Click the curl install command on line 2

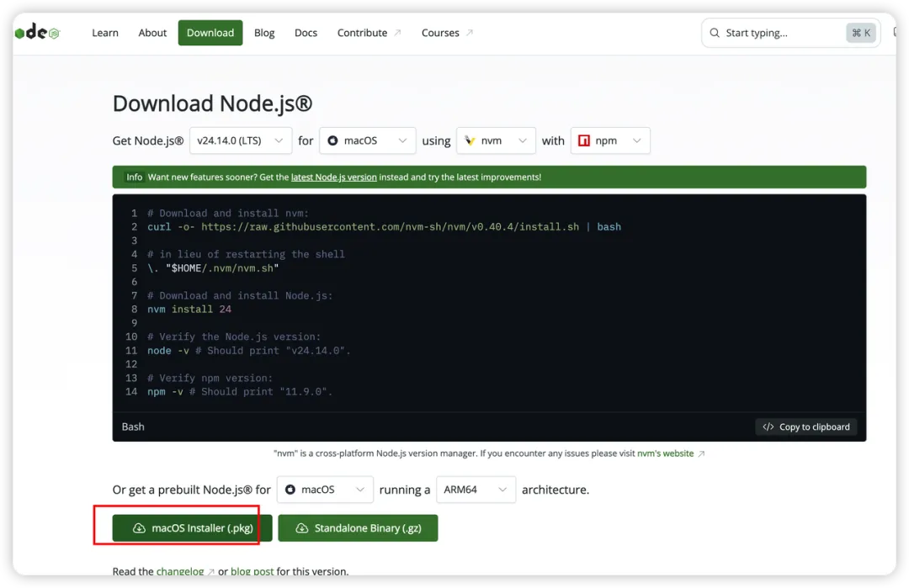tap(384, 227)
